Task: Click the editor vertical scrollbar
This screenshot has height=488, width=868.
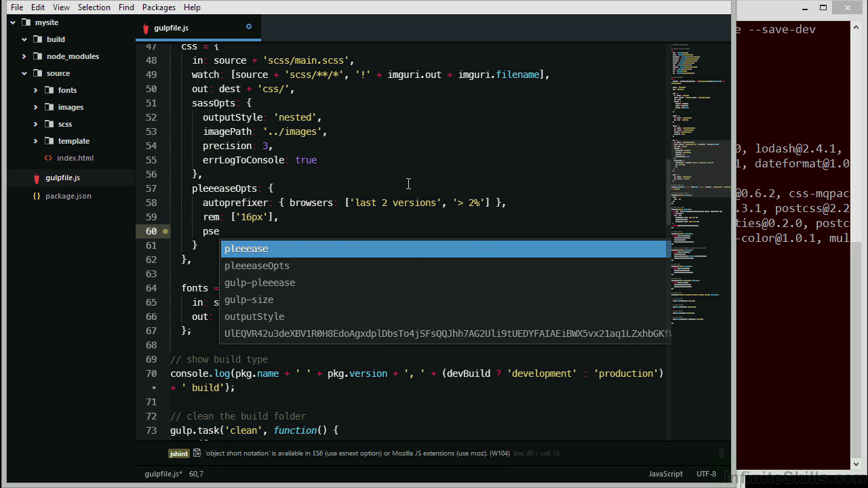Action: point(668,192)
